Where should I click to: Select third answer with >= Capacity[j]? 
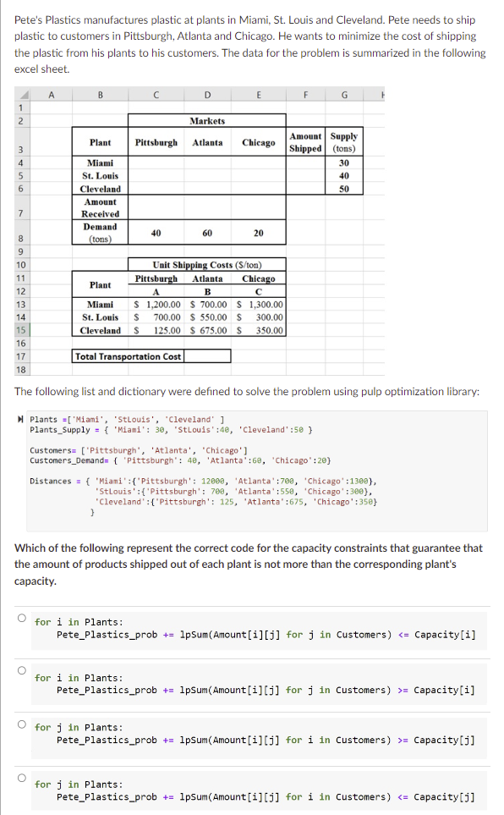(22, 724)
